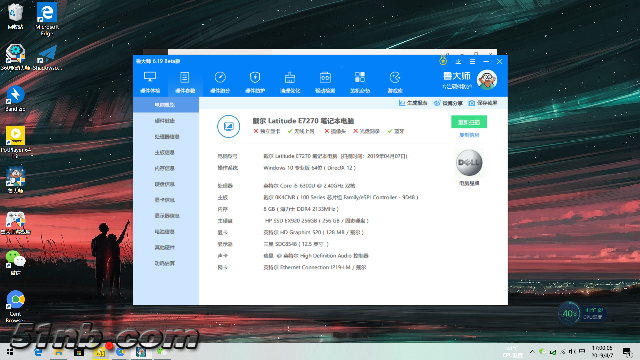
Task: Select other hardware in sidebar
Action: (166, 247)
